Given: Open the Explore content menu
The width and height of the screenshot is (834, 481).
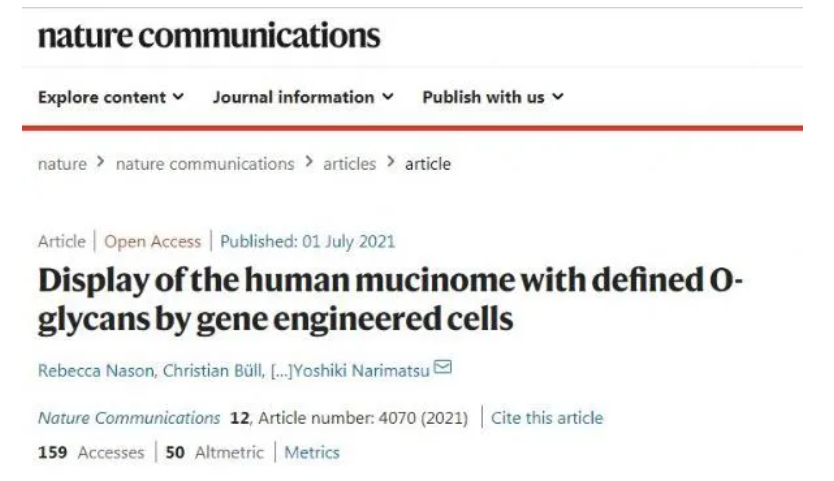Looking at the screenshot, I should click(111, 97).
